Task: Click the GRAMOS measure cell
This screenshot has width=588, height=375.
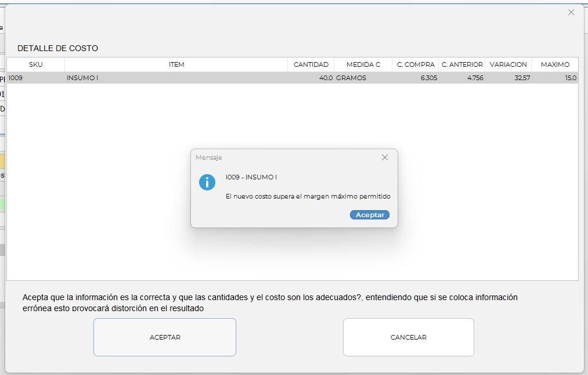Action: [363, 78]
